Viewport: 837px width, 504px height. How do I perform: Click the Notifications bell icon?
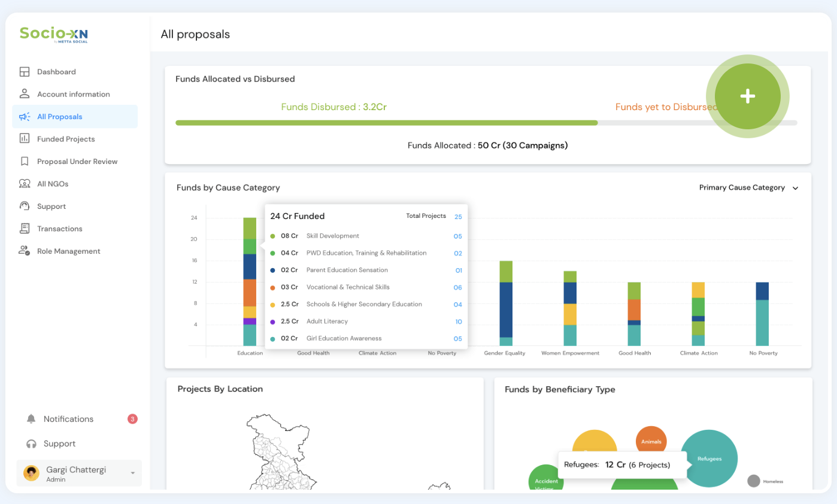tap(31, 419)
